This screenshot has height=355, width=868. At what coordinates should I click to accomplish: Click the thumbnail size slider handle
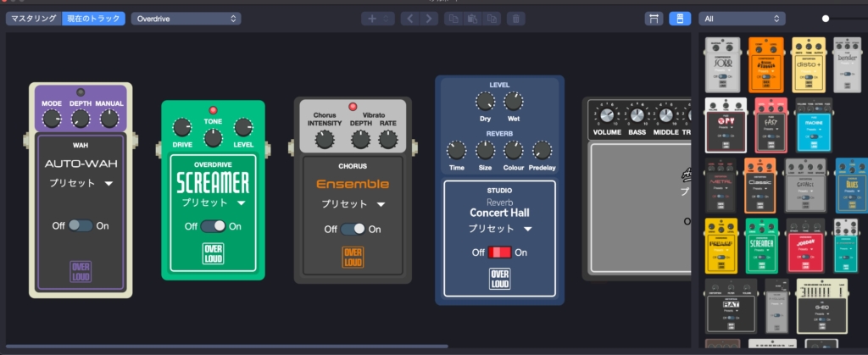pyautogui.click(x=826, y=18)
